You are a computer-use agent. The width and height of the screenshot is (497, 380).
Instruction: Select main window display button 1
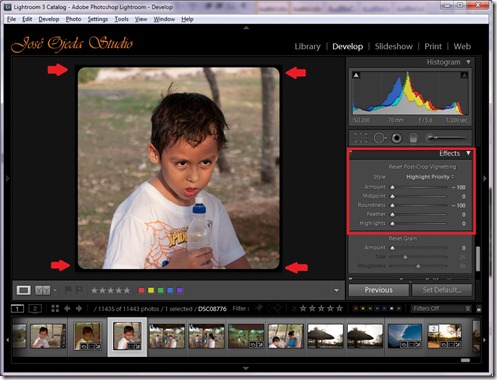point(17,309)
